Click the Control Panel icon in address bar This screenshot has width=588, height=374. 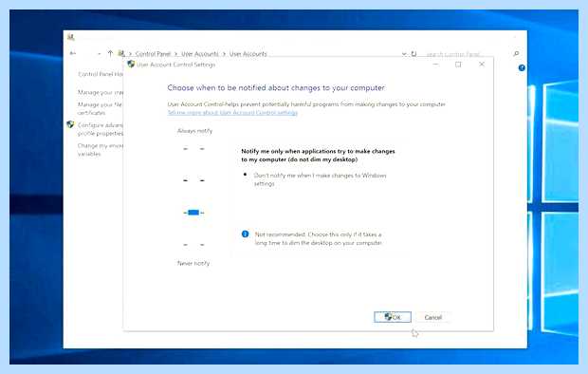[121, 54]
